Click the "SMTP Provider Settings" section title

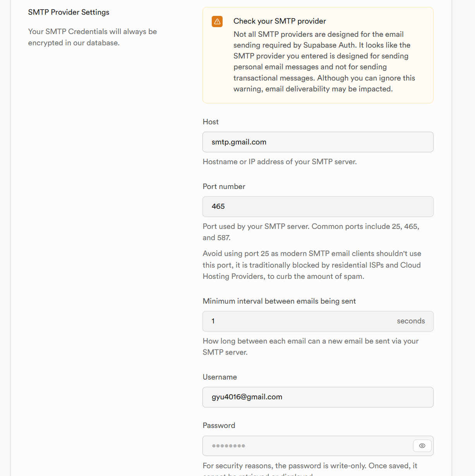click(69, 12)
